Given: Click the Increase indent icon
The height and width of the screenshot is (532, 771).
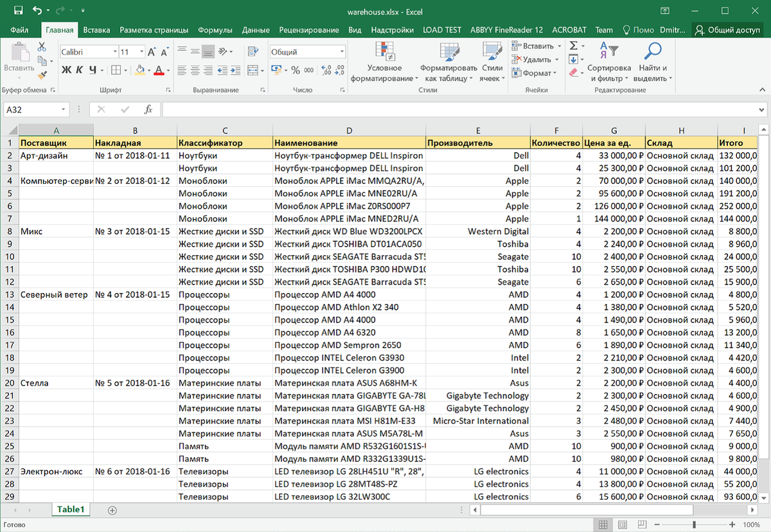Looking at the screenshot, I should pos(235,70).
